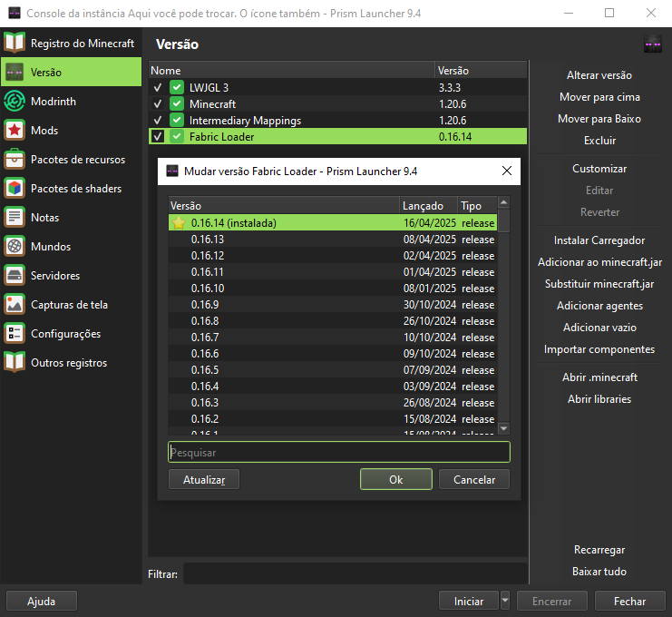Toggle LWJGL 3 component checkbox
Image resolution: width=672 pixels, height=617 pixels.
tap(158, 87)
